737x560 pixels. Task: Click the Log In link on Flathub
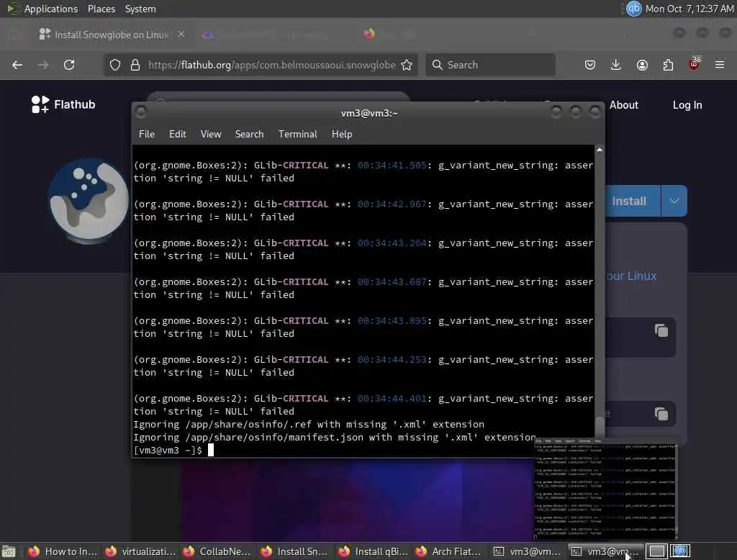[687, 105]
